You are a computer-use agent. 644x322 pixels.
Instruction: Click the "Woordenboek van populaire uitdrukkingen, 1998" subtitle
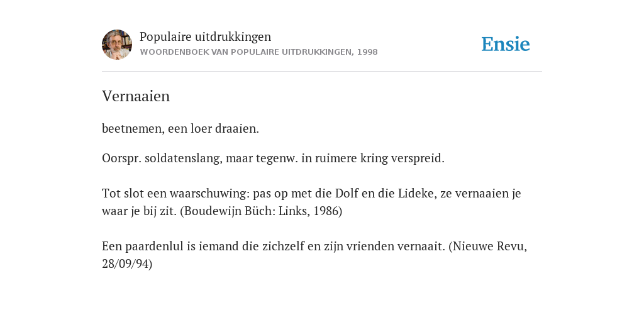click(258, 52)
